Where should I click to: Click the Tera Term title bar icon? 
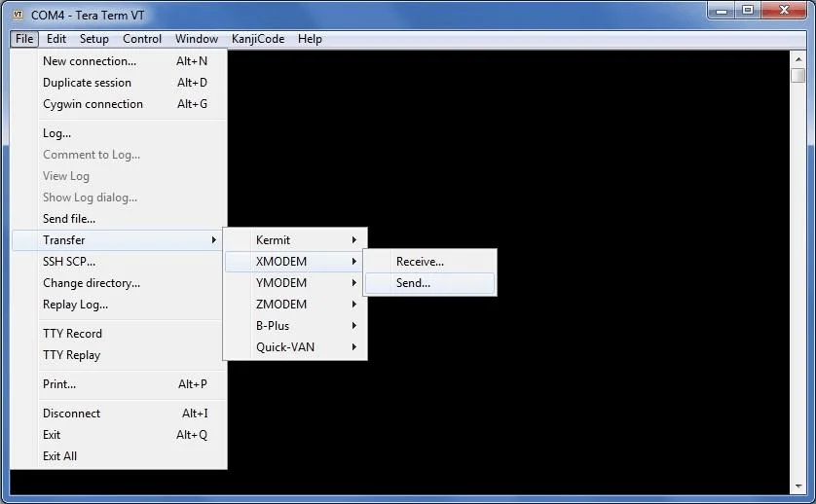pyautogui.click(x=19, y=15)
